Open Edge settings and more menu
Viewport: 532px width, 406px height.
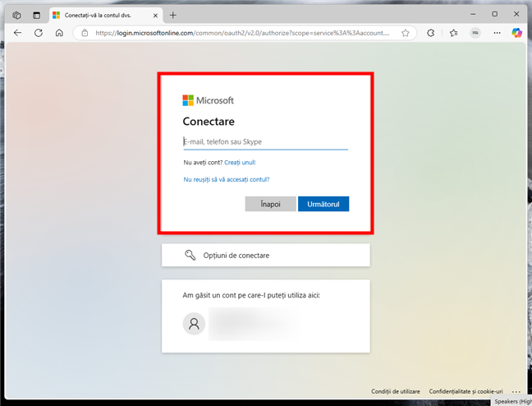tap(497, 33)
